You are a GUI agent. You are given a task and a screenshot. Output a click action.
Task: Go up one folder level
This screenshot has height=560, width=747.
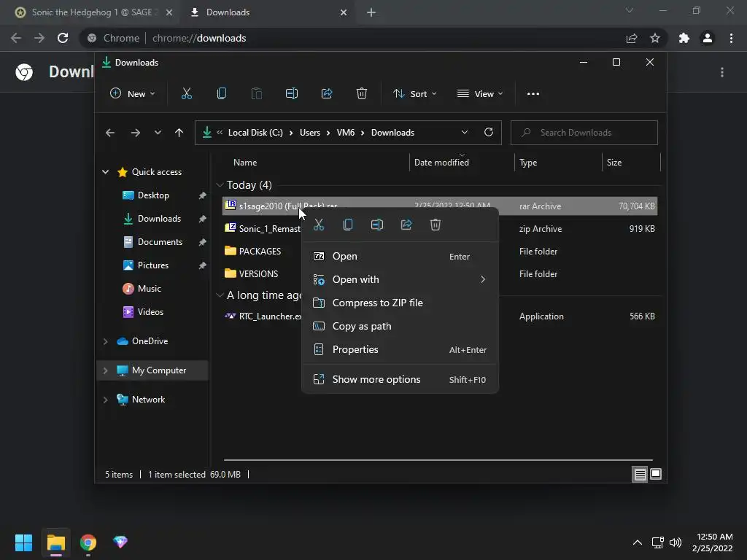click(179, 133)
